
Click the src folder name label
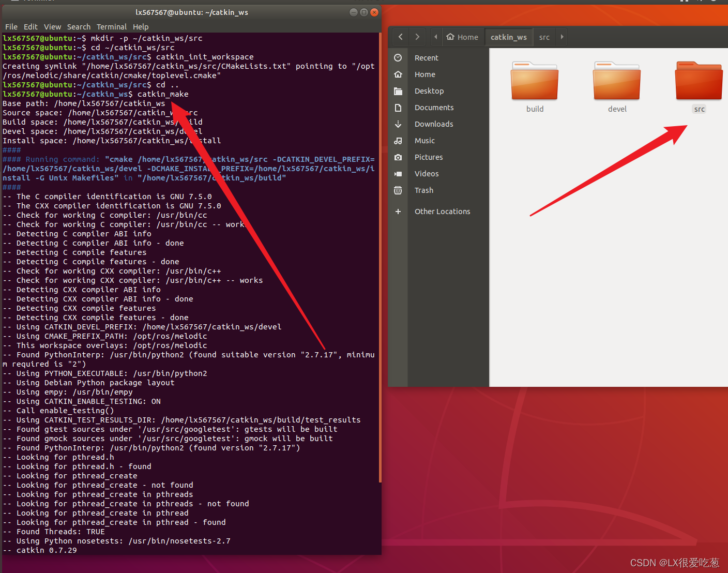click(x=699, y=109)
